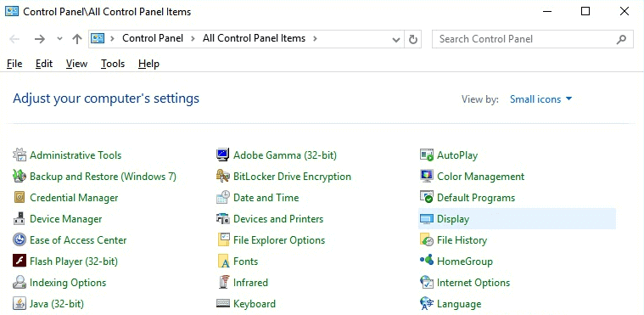Open the AutoPlay icon
The height and width of the screenshot is (315, 644).
point(427,155)
